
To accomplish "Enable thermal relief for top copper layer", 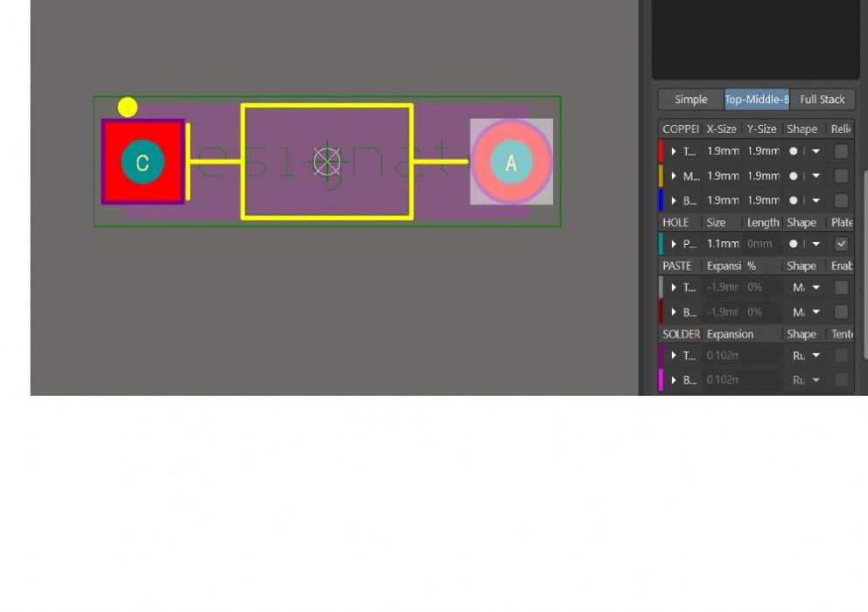I will tap(841, 151).
